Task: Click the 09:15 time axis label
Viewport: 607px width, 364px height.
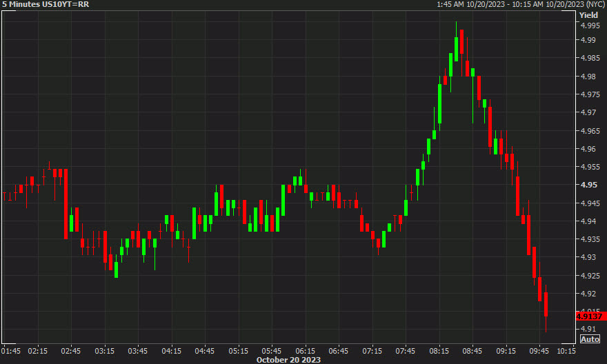Action: (506, 351)
